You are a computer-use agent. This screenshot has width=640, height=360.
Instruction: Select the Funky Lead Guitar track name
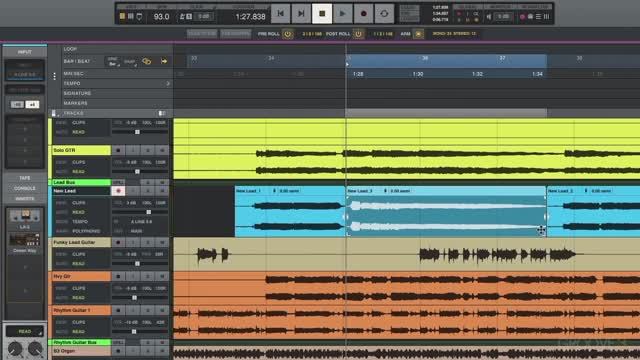tap(81, 242)
